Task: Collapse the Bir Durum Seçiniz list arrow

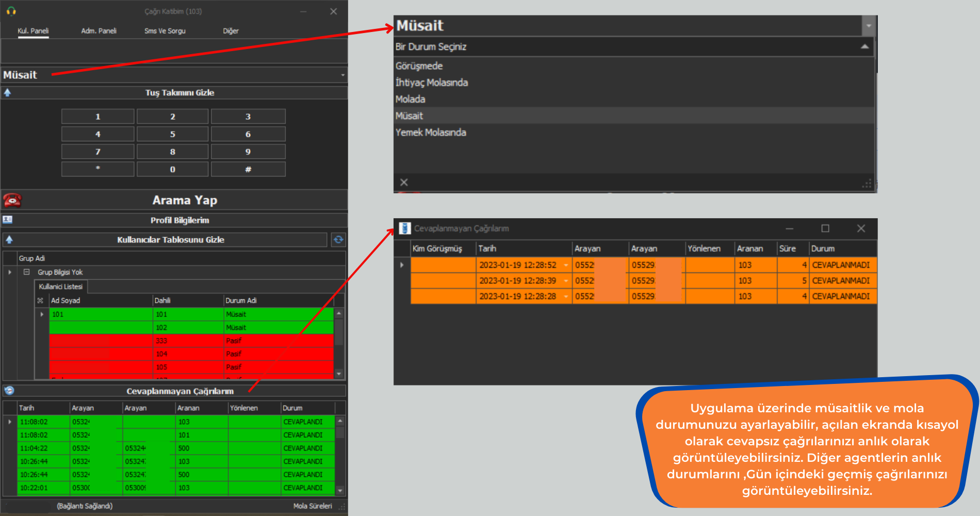Action: [864, 47]
